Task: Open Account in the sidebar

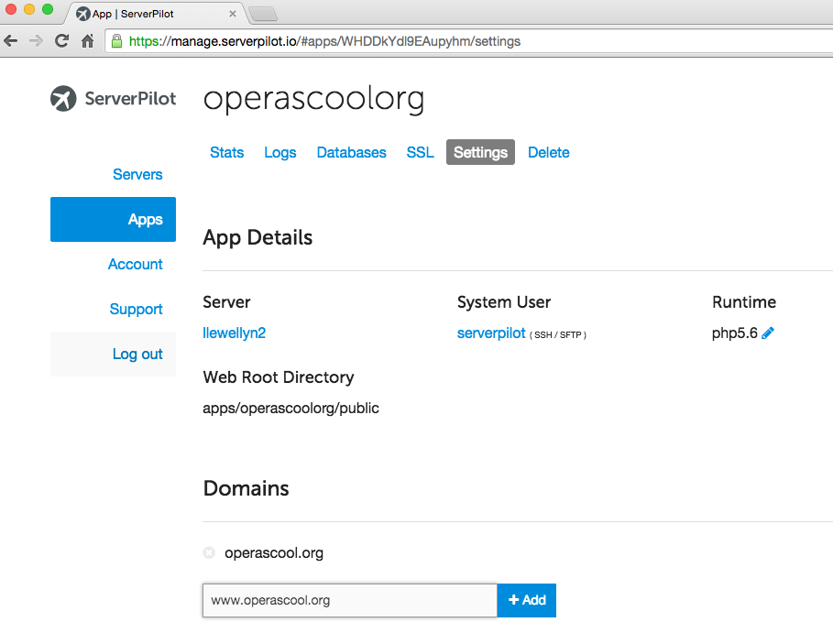Action: [x=135, y=265]
